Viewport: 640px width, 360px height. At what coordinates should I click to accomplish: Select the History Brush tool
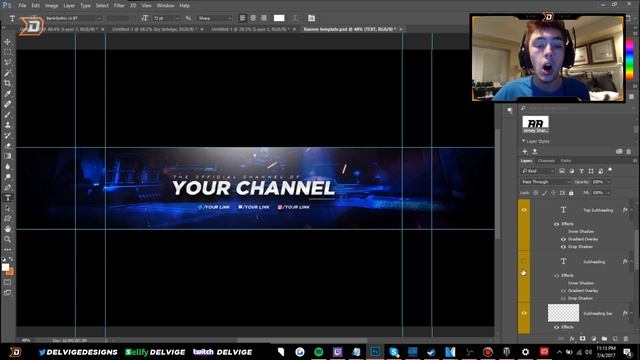coord(7,136)
